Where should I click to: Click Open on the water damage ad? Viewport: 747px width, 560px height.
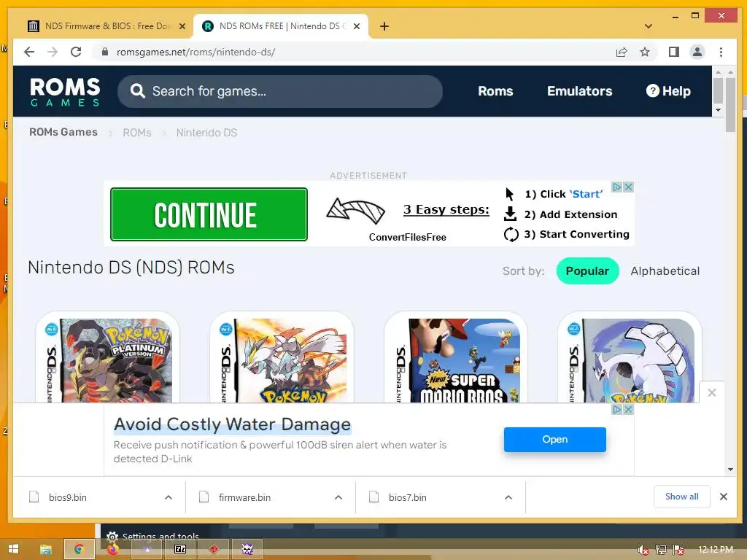555,439
